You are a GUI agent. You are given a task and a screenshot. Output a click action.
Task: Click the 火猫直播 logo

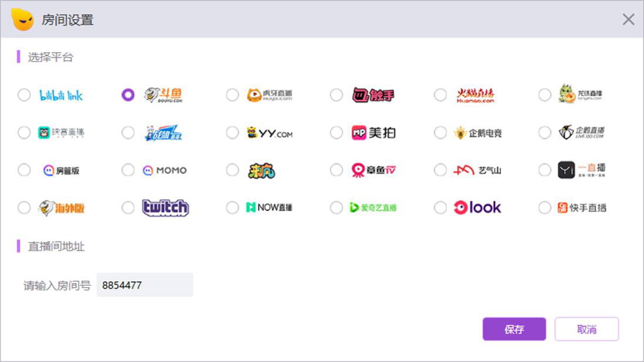pyautogui.click(x=476, y=95)
